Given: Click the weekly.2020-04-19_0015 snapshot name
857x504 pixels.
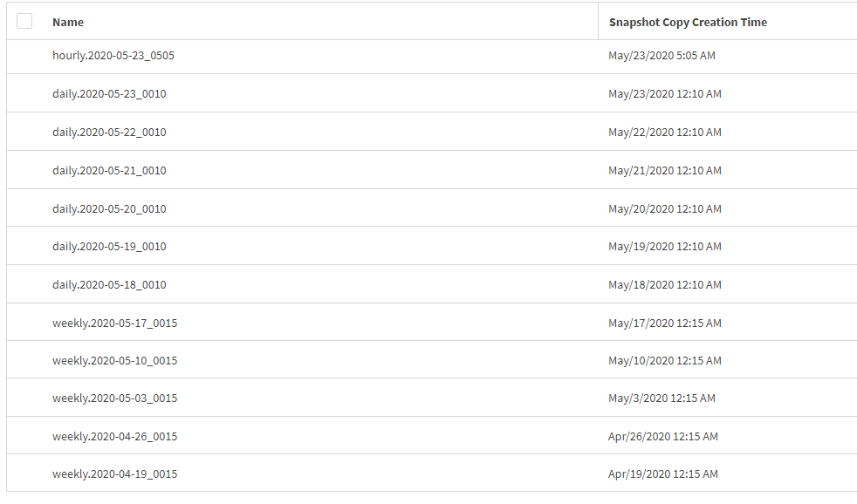Looking at the screenshot, I should click(114, 474).
